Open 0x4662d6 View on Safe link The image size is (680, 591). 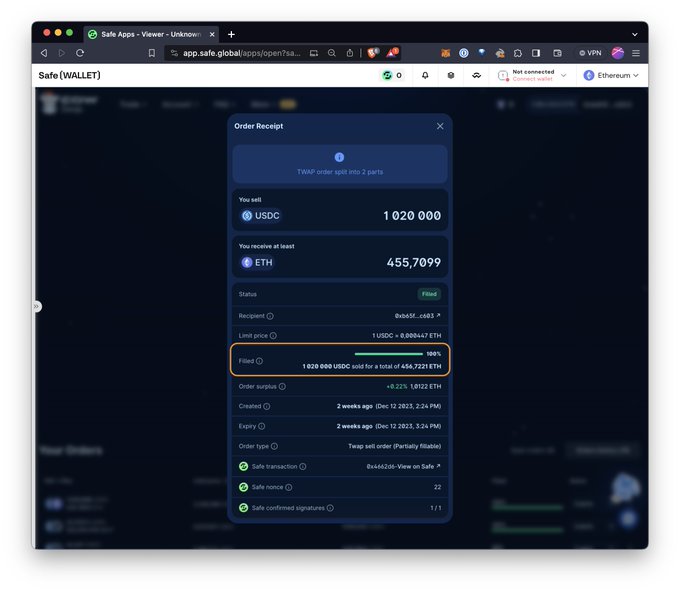coord(403,467)
